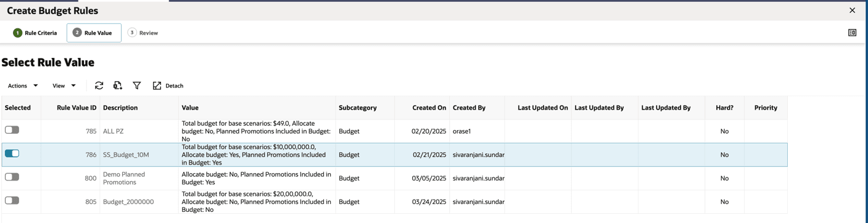
Task: Click value text with $10,000,000.0 budget
Action: pos(254,155)
